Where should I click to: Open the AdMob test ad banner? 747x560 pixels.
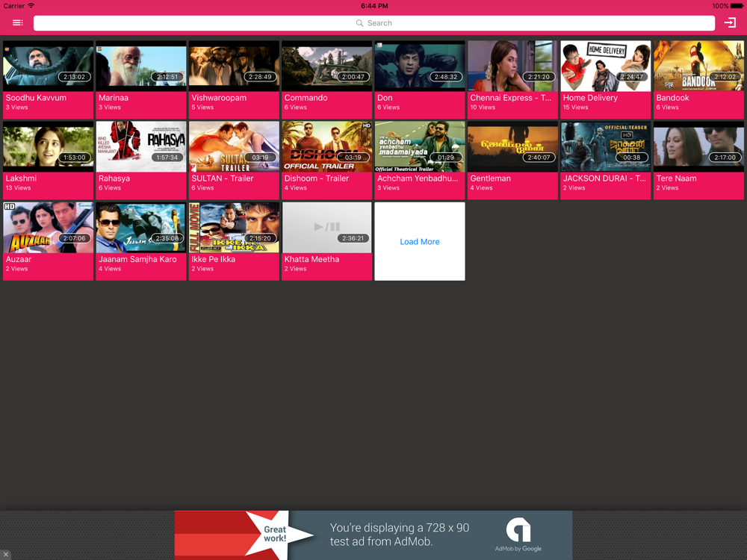[373, 535]
